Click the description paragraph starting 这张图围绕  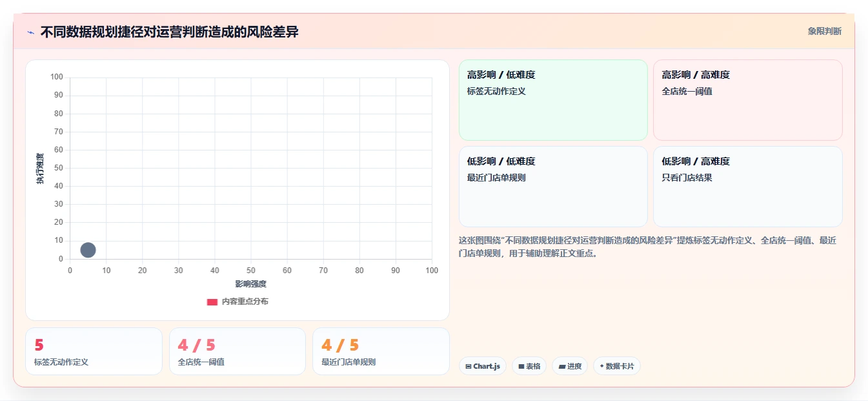pos(648,247)
